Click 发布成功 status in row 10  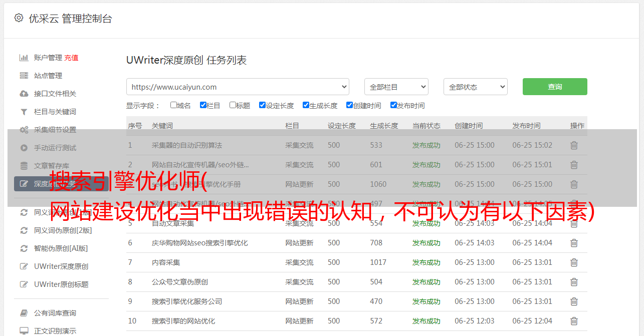[x=426, y=321]
